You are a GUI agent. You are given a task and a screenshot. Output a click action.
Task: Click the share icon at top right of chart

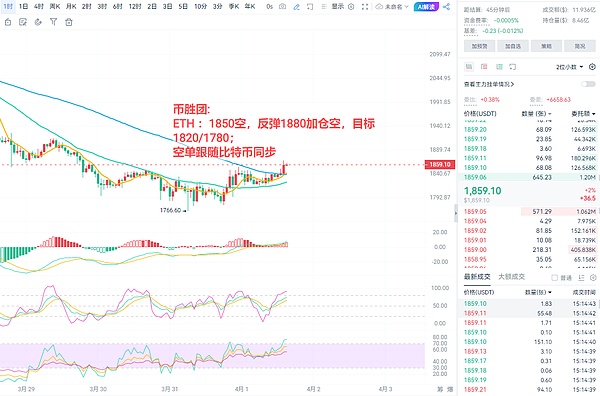pyautogui.click(x=446, y=7)
